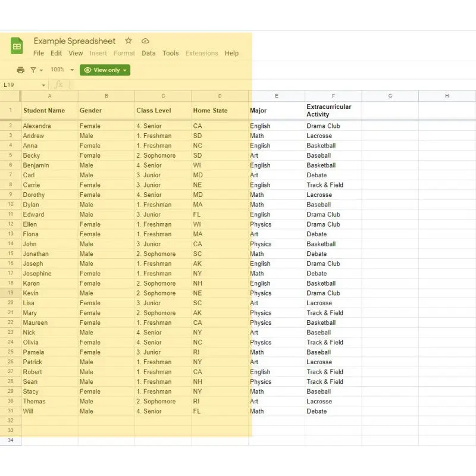Open the name box dropdown arrow
Screen dimensions: 476x476
(x=43, y=85)
